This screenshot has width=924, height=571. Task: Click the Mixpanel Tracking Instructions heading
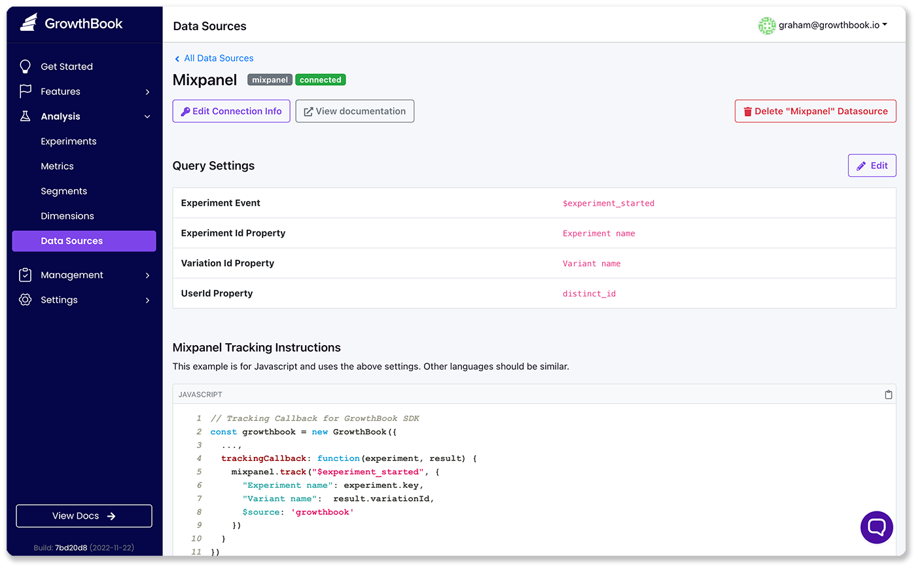click(257, 348)
